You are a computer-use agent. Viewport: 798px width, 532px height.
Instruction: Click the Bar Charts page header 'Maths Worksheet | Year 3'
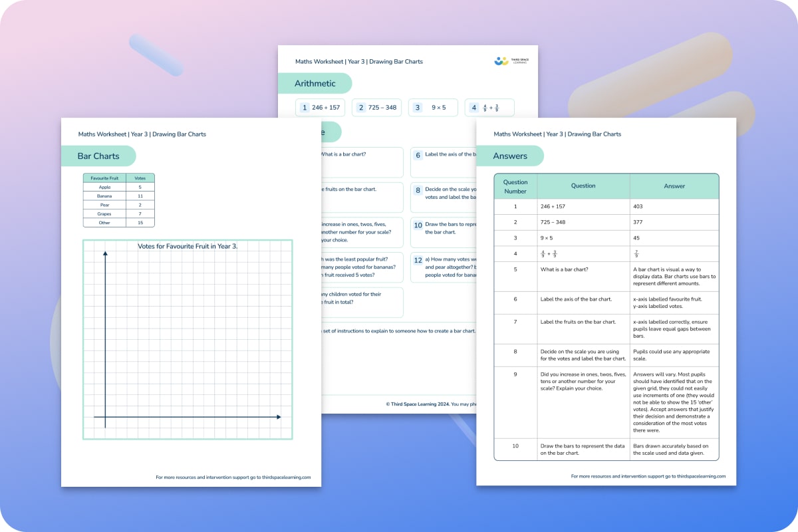pyautogui.click(x=142, y=134)
